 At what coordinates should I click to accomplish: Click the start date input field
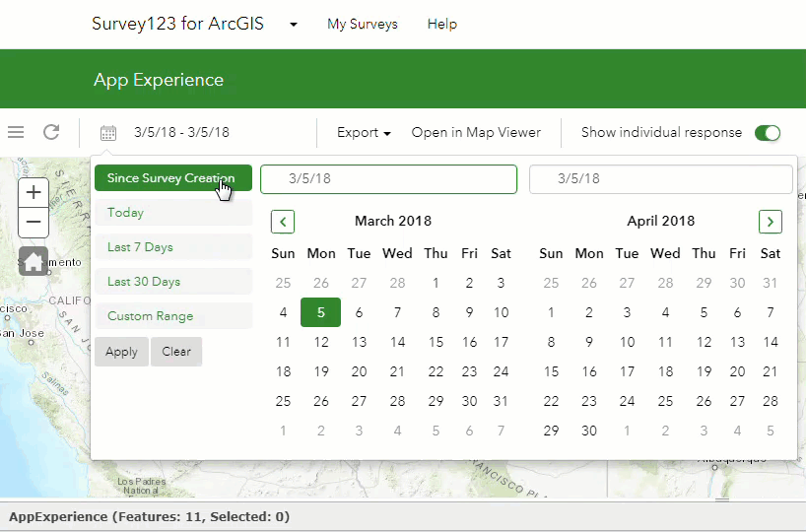point(388,179)
